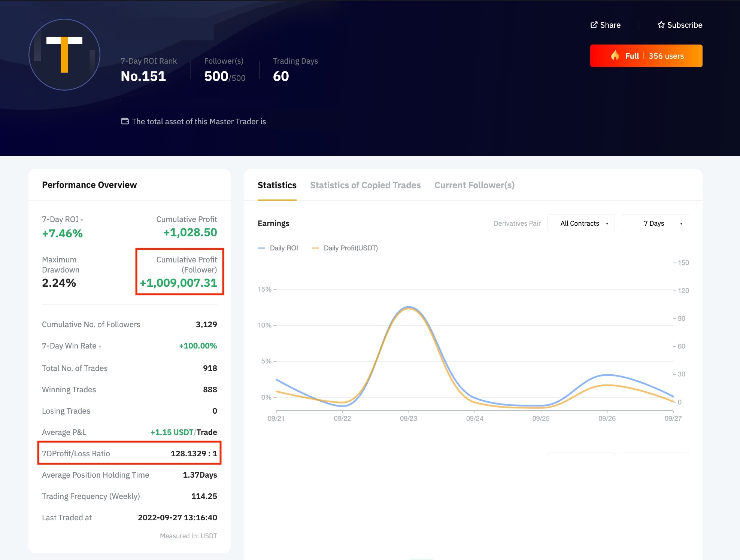
Task: Click the Winning Trades 888 value
Action: point(210,390)
